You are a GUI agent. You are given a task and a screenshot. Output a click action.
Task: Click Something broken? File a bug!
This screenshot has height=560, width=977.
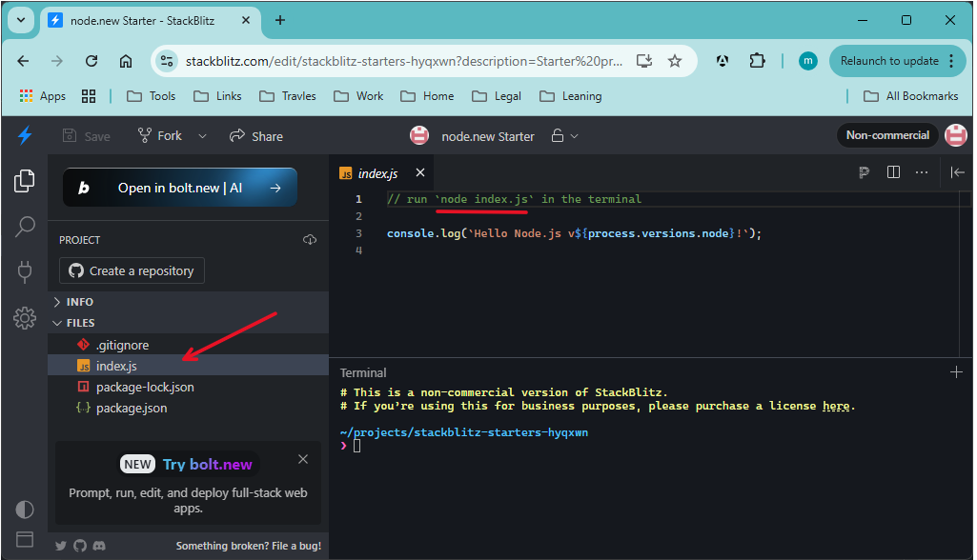(249, 546)
